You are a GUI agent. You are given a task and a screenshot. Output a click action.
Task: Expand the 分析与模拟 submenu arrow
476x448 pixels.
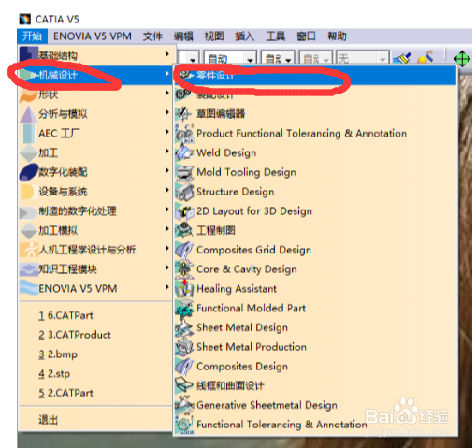click(x=167, y=112)
